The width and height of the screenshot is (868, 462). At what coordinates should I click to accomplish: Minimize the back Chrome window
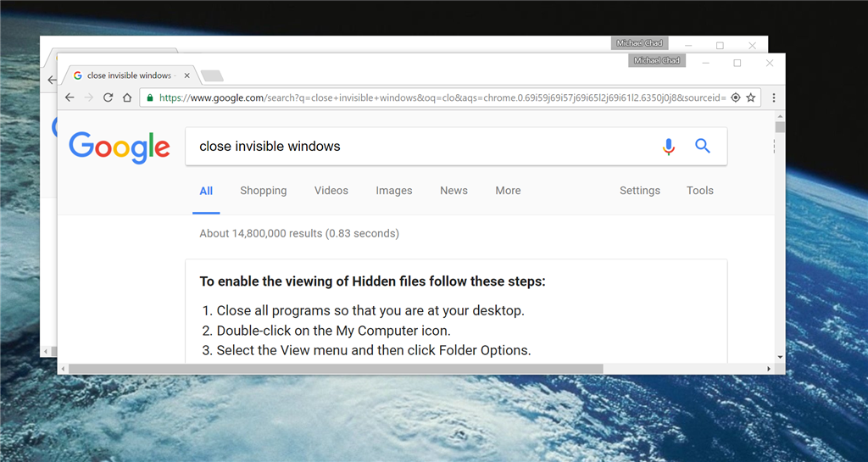(x=688, y=46)
